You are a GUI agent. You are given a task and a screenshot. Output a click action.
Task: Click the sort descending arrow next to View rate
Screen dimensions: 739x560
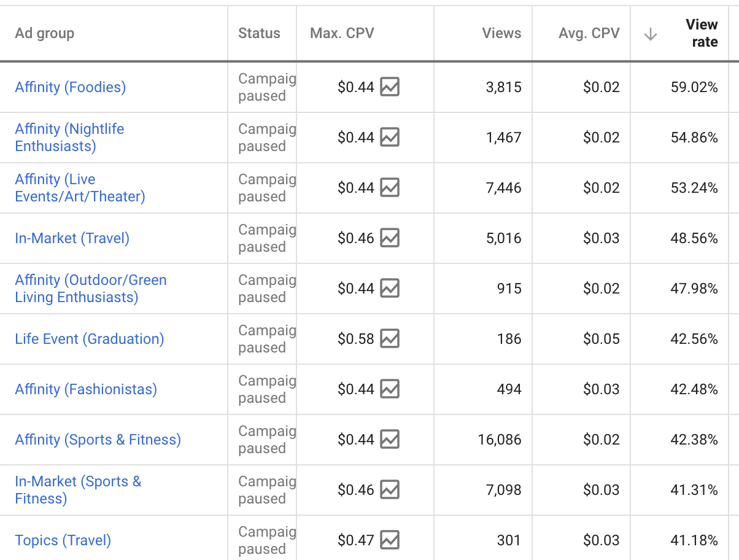coord(651,34)
